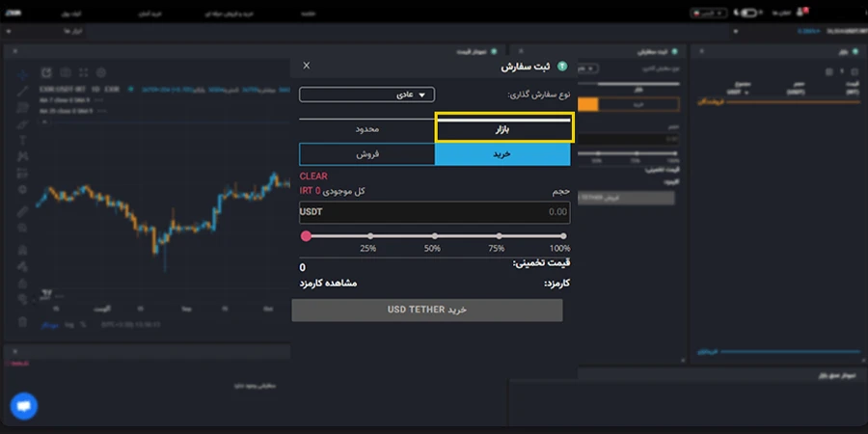Open the USDT total column dropdown in market panel
Screen dimensions: 868x434
[738, 93]
